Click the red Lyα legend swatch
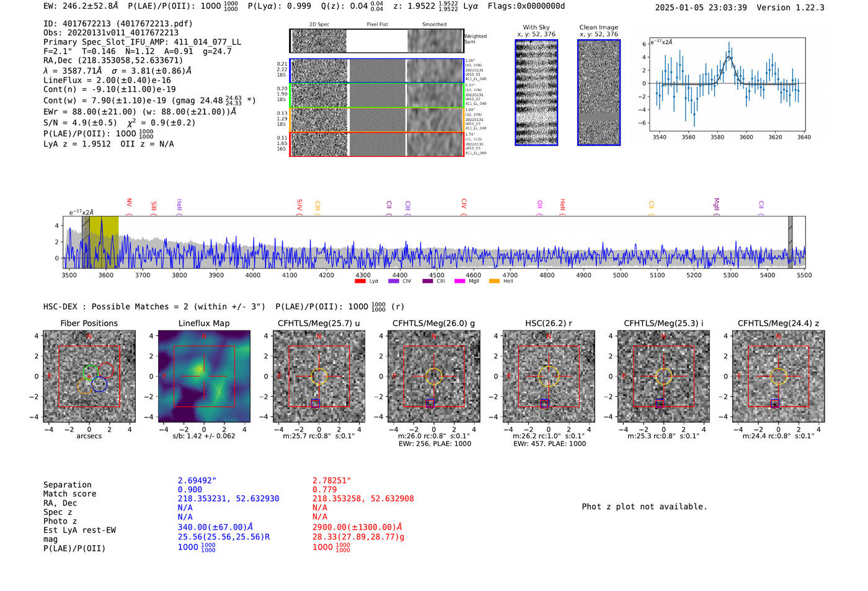 tap(360, 281)
